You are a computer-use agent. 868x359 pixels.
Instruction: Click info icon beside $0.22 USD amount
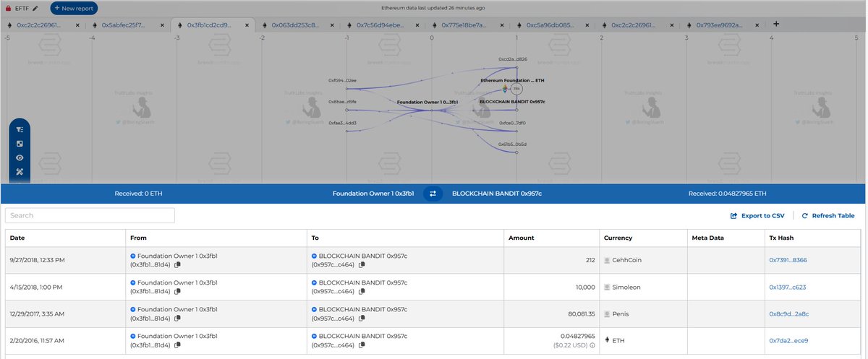pos(593,346)
